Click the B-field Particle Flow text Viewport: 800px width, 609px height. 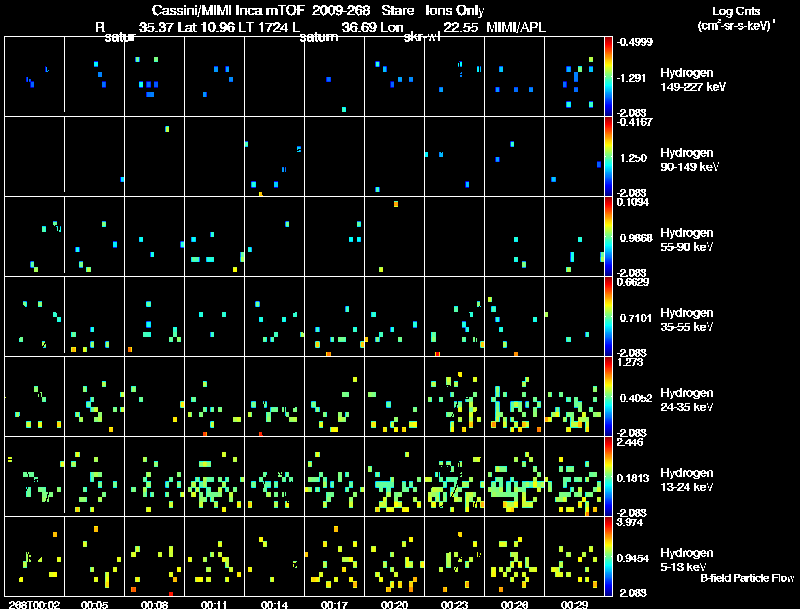[747, 578]
